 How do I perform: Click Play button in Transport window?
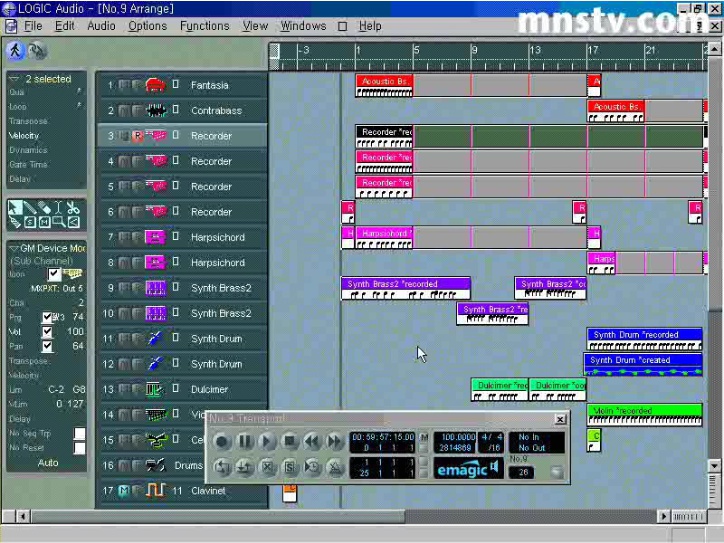pyautogui.click(x=267, y=441)
